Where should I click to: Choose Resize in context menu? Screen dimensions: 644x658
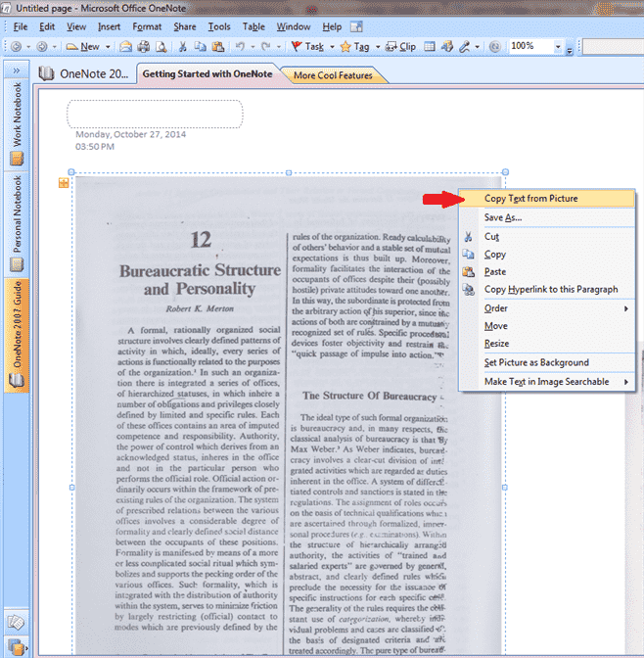(x=547, y=344)
